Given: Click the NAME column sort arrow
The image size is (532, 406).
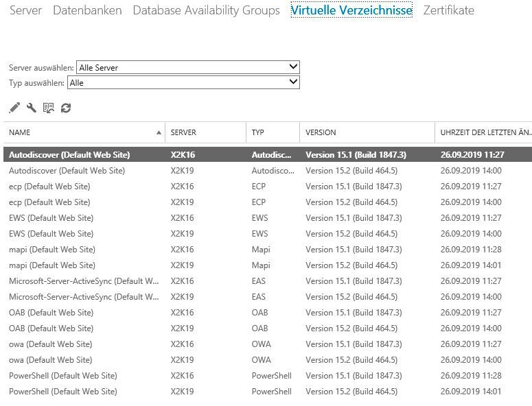Looking at the screenshot, I should coord(159,132).
